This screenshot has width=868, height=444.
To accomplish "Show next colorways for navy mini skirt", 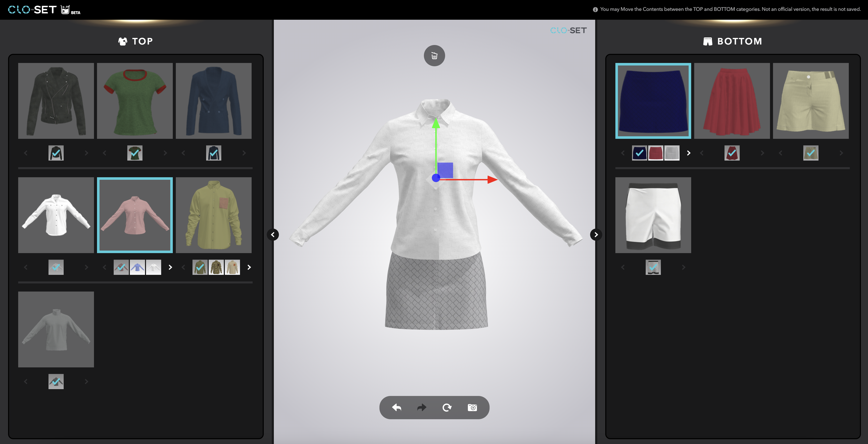I will pos(688,153).
